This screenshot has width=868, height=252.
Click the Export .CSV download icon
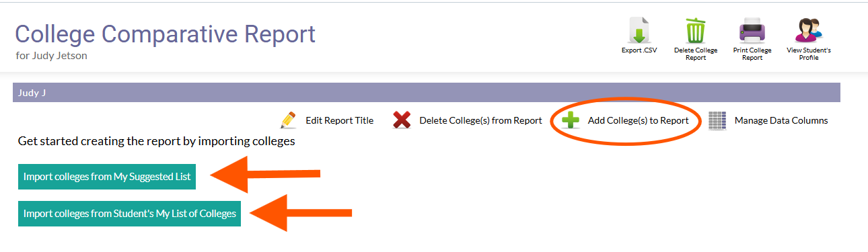[x=639, y=30]
